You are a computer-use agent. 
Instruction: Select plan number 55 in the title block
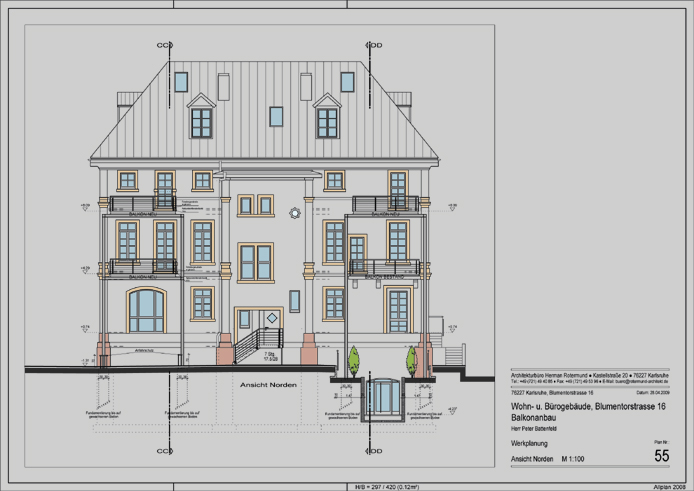tap(661, 456)
